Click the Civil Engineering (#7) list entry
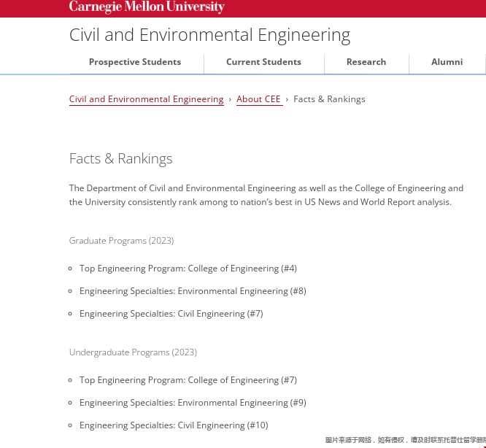Image resolution: width=486 pixels, height=448 pixels. click(171, 314)
